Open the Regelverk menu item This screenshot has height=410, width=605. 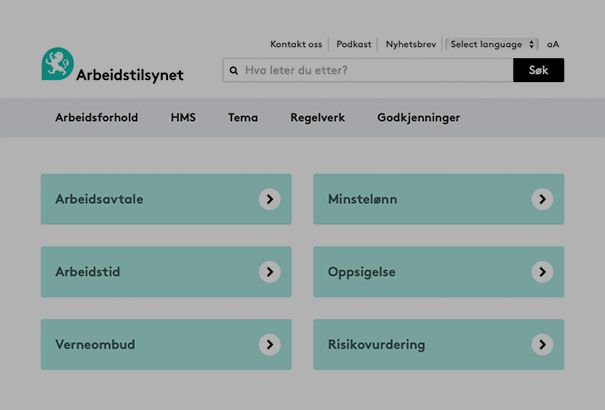tap(318, 117)
